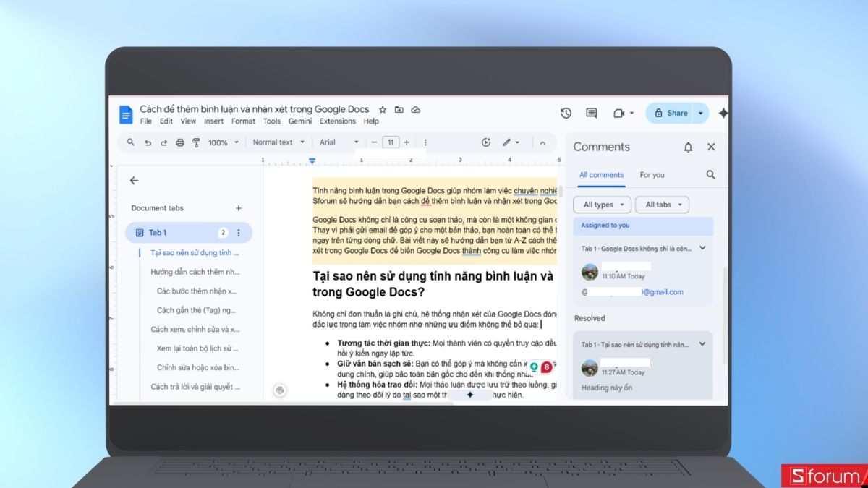Open the editing mode pencil dropdown

(511, 142)
